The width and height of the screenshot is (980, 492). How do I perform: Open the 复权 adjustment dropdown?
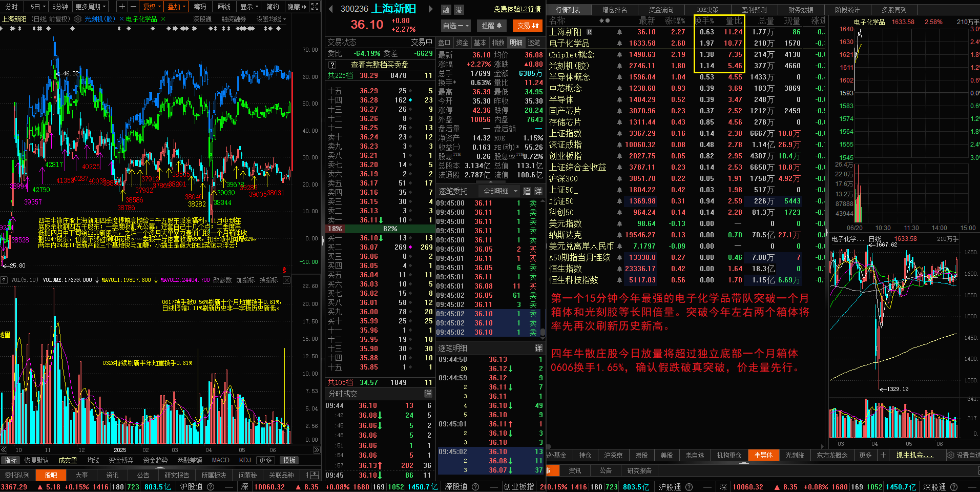152,7
